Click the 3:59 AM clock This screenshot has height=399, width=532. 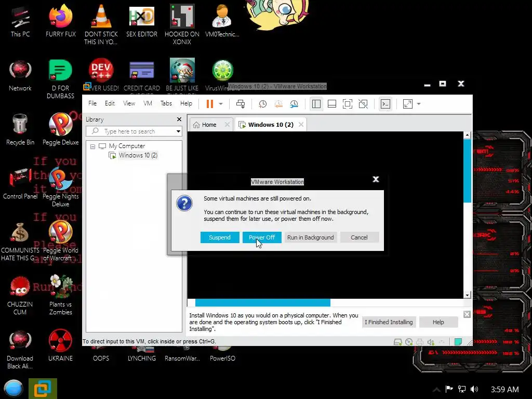(x=504, y=389)
